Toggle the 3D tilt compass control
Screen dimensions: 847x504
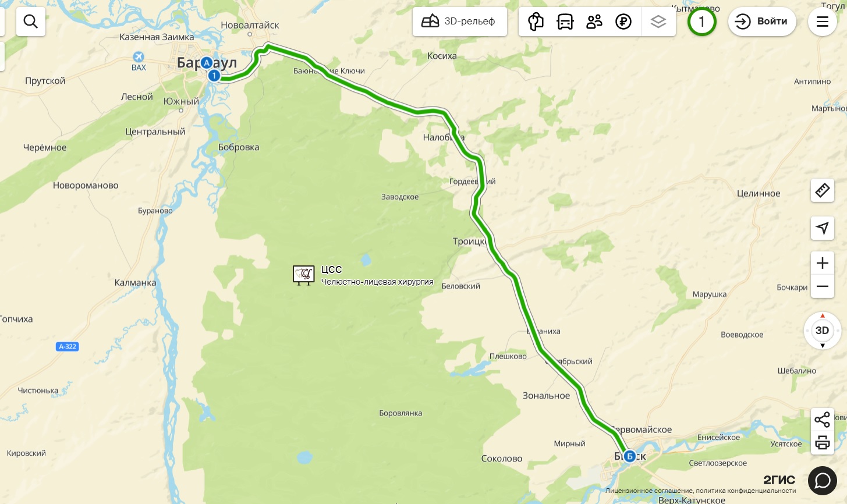click(823, 331)
